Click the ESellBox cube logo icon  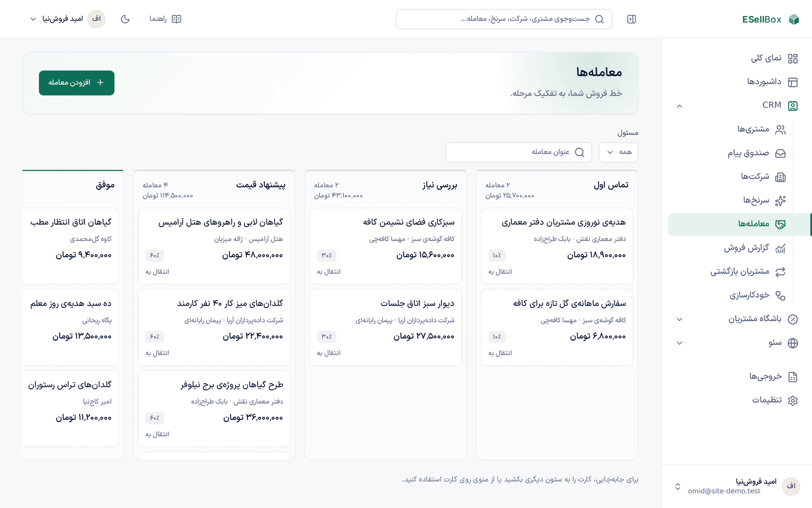coord(794,19)
